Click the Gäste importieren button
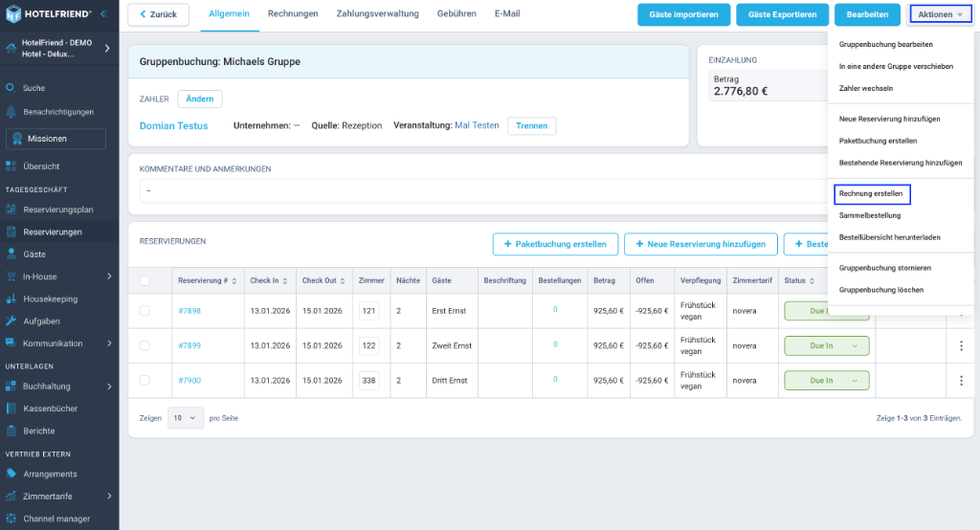 tap(683, 14)
